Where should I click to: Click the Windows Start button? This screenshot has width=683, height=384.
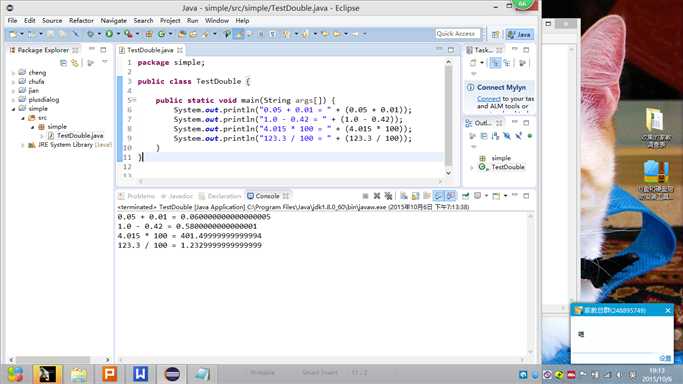point(15,374)
